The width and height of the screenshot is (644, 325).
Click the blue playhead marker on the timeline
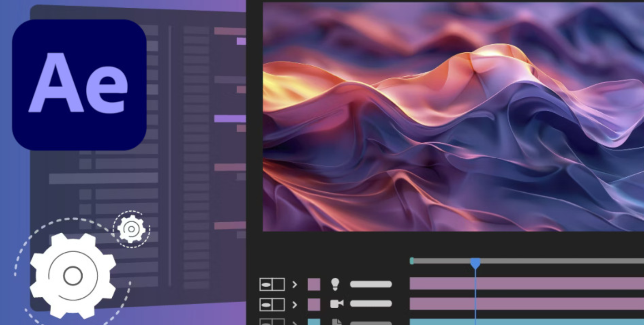pos(475,263)
